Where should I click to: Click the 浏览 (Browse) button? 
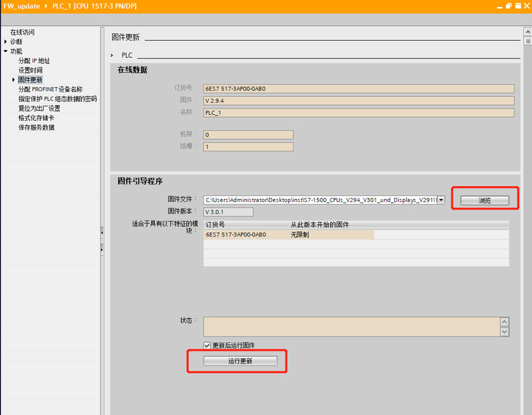click(484, 200)
